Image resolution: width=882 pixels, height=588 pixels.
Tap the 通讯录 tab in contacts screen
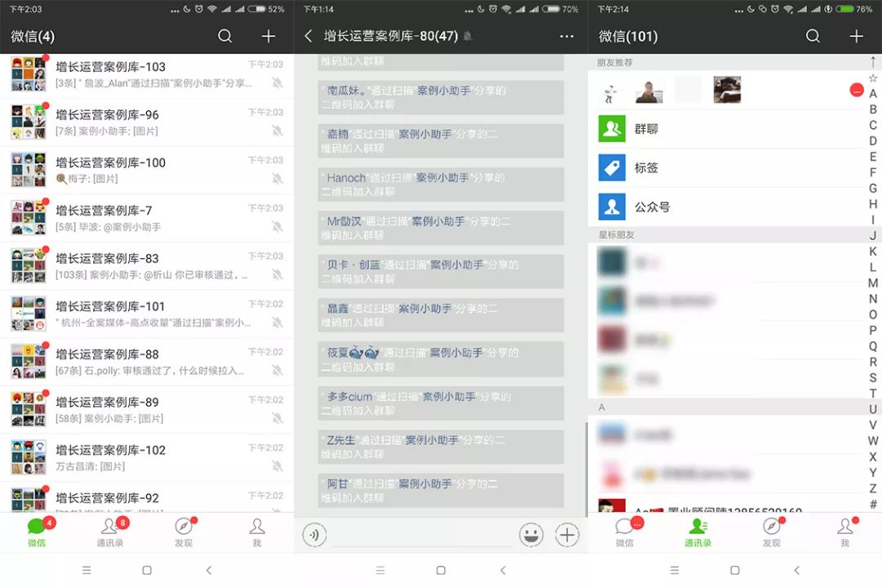pos(698,532)
